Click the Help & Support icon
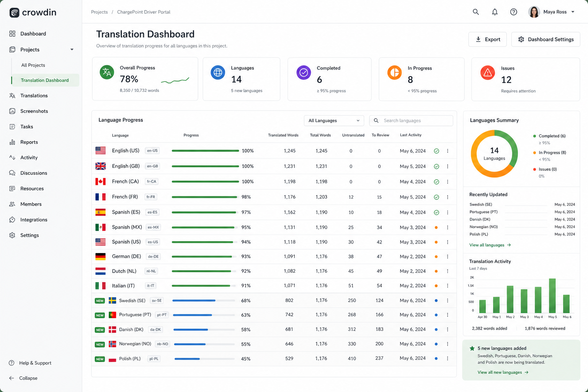This screenshot has width=588, height=392. [11, 363]
